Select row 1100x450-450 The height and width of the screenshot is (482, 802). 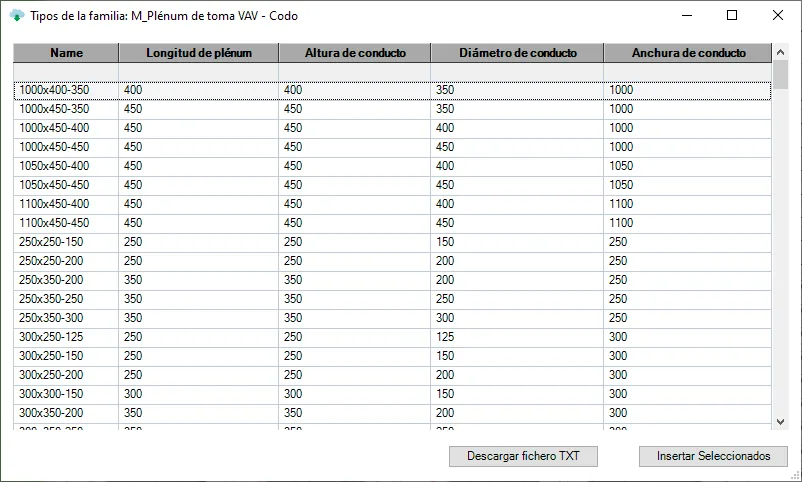pos(392,223)
